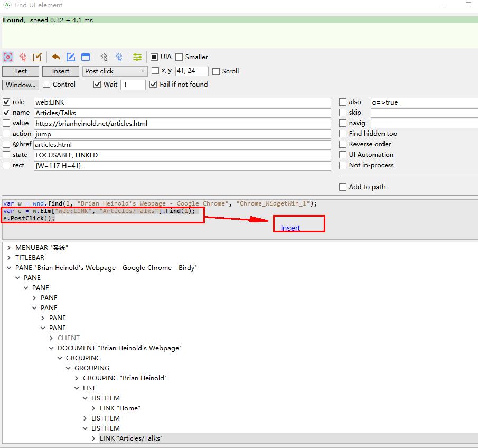Click the Window... button
This screenshot has width=478, height=448.
pyautogui.click(x=21, y=85)
